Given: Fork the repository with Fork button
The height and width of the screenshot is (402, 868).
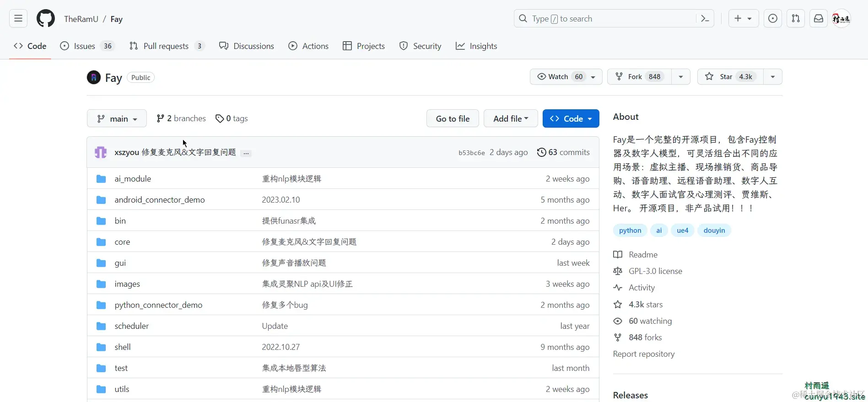Looking at the screenshot, I should (639, 76).
